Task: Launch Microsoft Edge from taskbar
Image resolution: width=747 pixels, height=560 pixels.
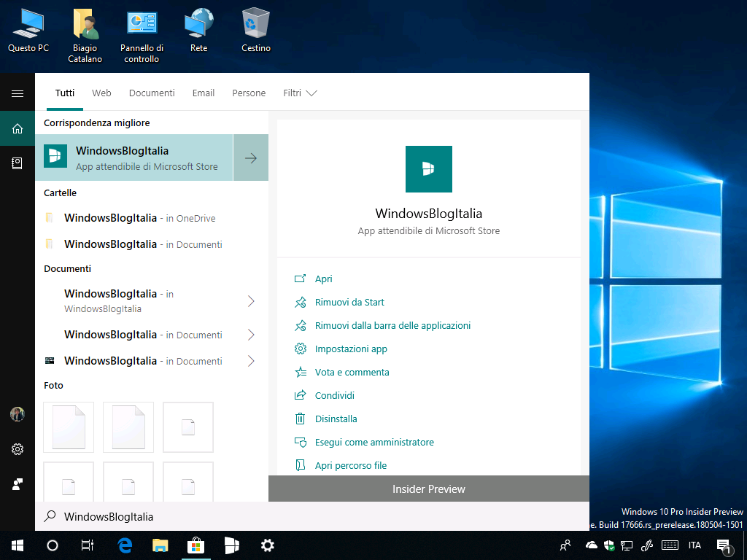Action: tap(125, 545)
